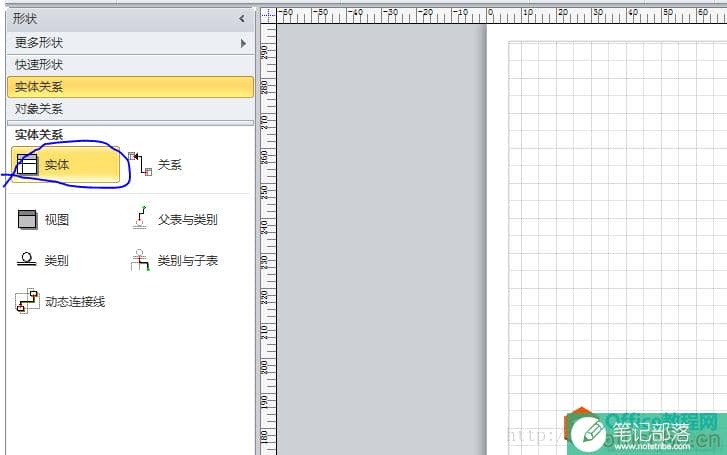
Task: Click the 关系 shape label text
Action: pyautogui.click(x=170, y=165)
